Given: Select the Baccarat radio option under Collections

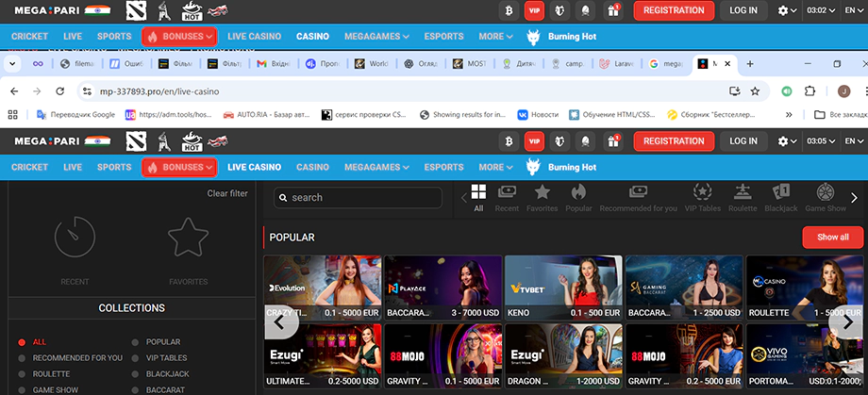Looking at the screenshot, I should coord(136,388).
